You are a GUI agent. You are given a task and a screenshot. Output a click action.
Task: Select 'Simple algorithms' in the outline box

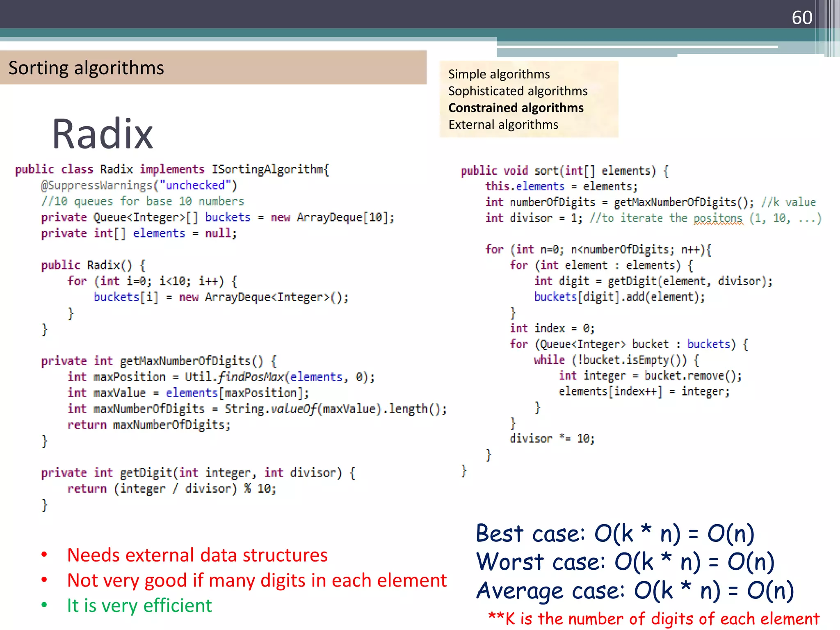[x=499, y=74]
